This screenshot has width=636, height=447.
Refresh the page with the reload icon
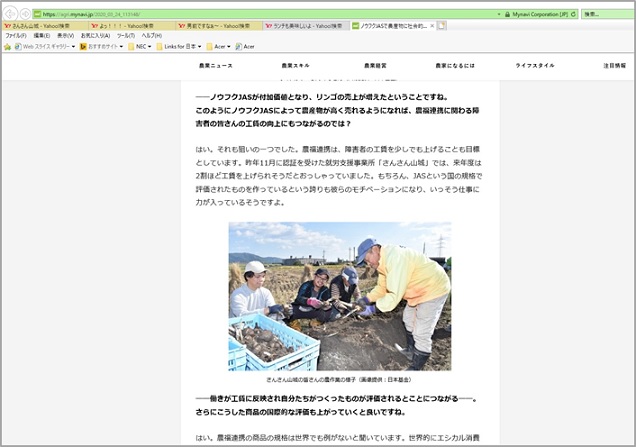pyautogui.click(x=573, y=14)
